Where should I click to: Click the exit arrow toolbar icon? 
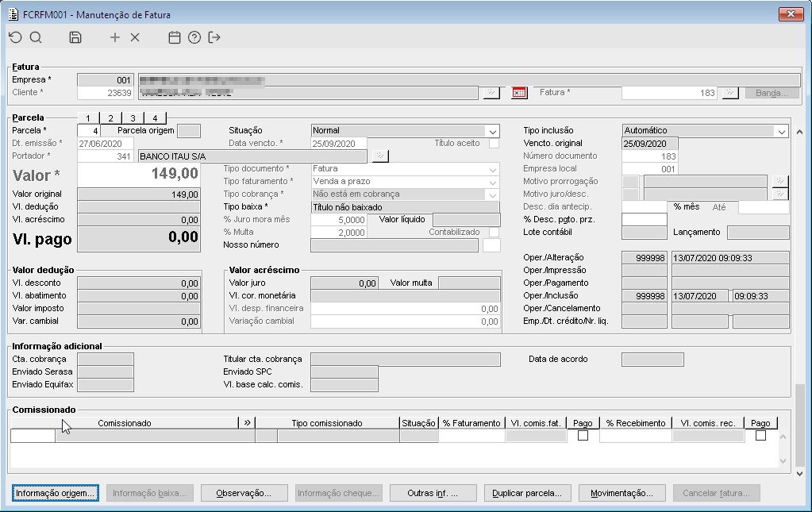click(214, 37)
